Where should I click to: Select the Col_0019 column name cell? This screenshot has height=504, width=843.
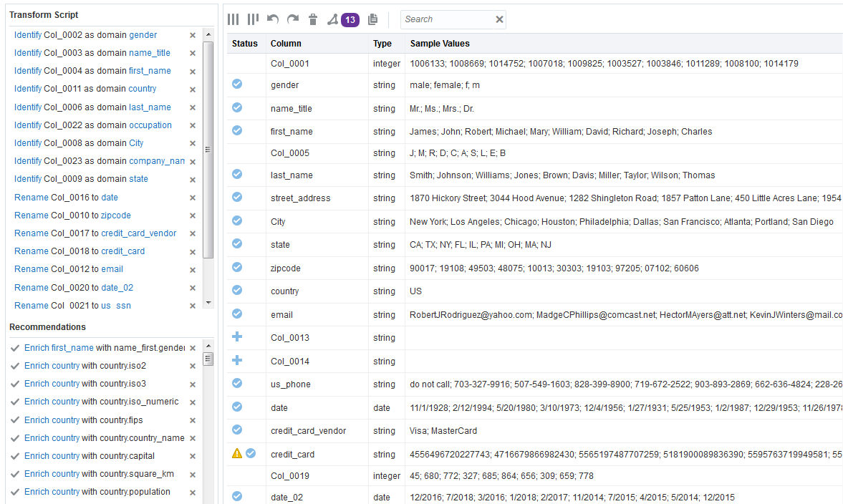click(290, 476)
